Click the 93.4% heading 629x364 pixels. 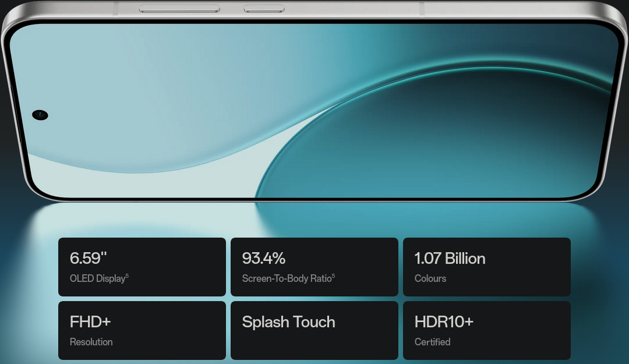click(x=264, y=258)
